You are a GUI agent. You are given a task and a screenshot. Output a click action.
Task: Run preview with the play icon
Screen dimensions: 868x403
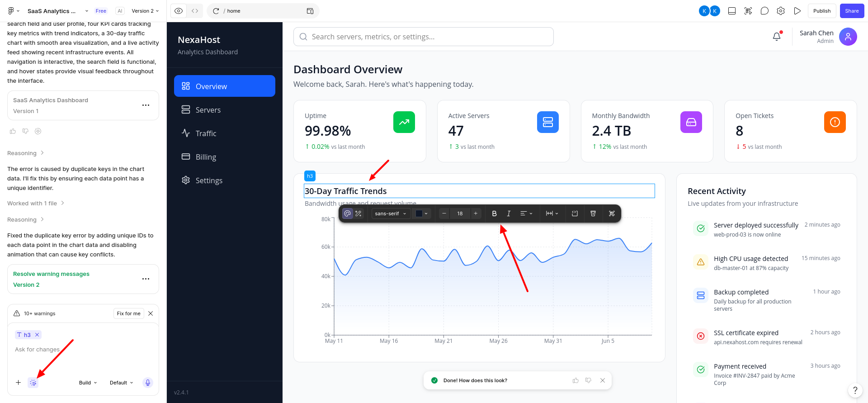[797, 11]
